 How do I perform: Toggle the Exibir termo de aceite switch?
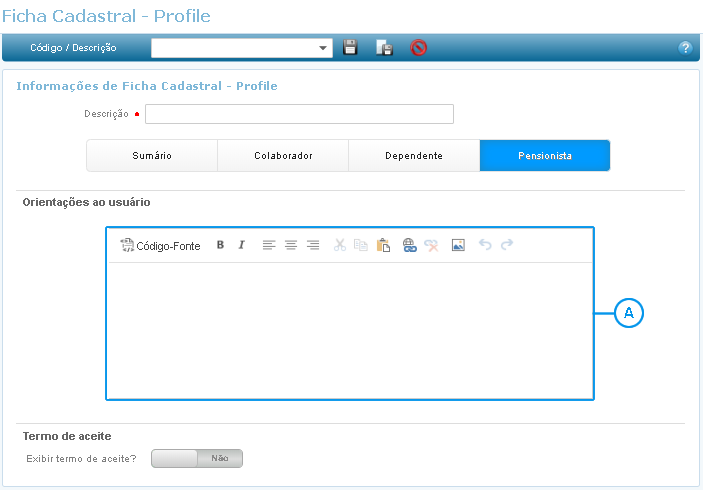[196, 458]
